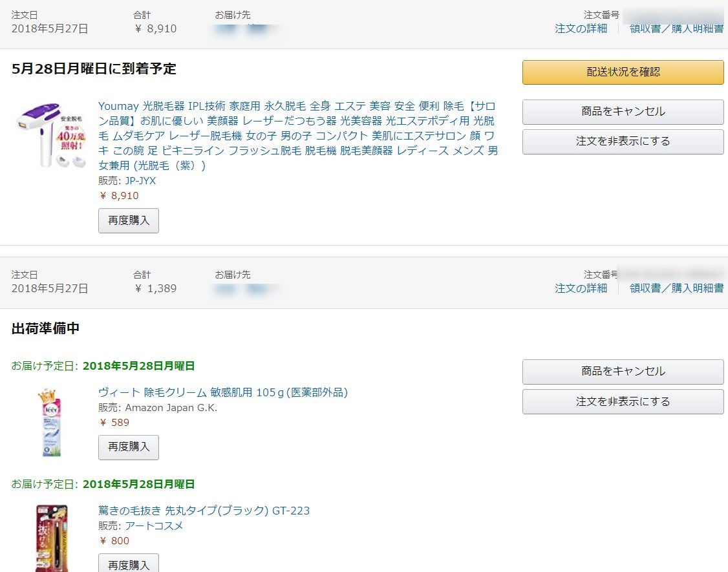Click the Youmay hair removal device thumbnail
The height and width of the screenshot is (572, 728).
click(51, 136)
